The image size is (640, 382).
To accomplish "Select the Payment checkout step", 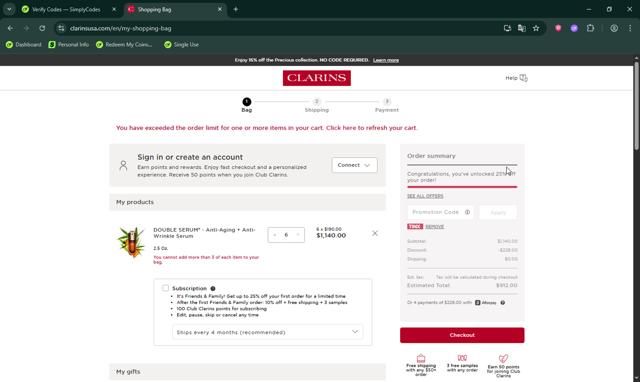I will 387,105.
